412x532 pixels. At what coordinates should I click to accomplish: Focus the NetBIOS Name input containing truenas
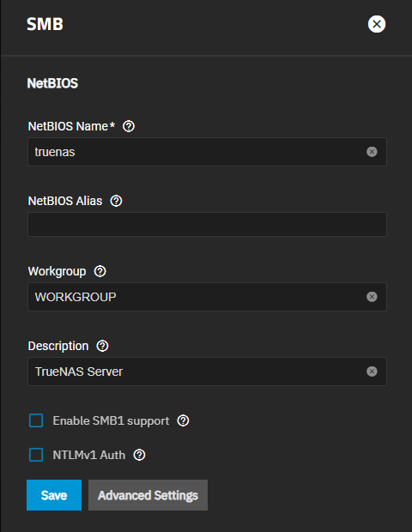[x=207, y=152]
